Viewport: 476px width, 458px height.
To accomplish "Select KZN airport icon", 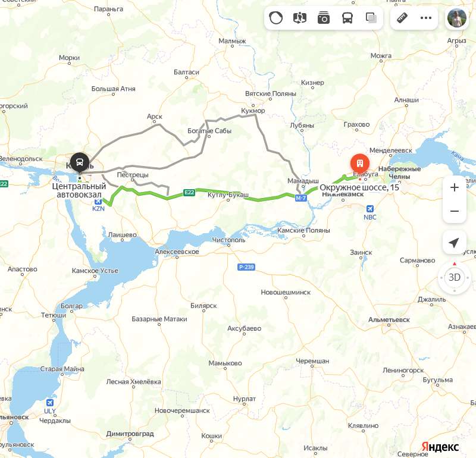I will (98, 201).
